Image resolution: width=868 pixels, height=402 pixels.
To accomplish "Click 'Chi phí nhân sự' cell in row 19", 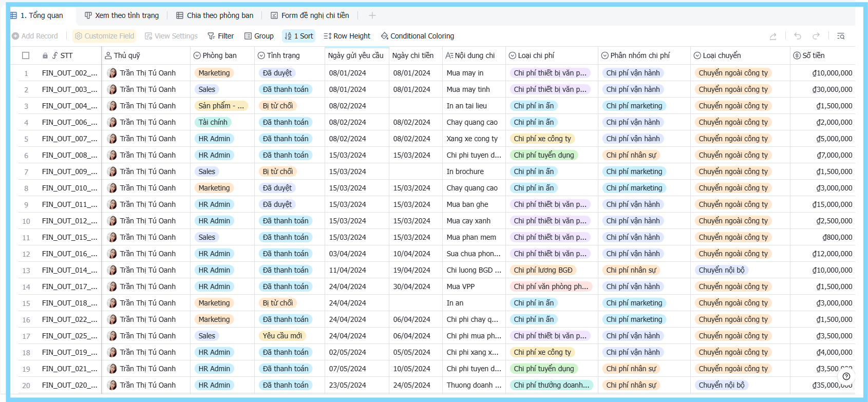I will (631, 369).
